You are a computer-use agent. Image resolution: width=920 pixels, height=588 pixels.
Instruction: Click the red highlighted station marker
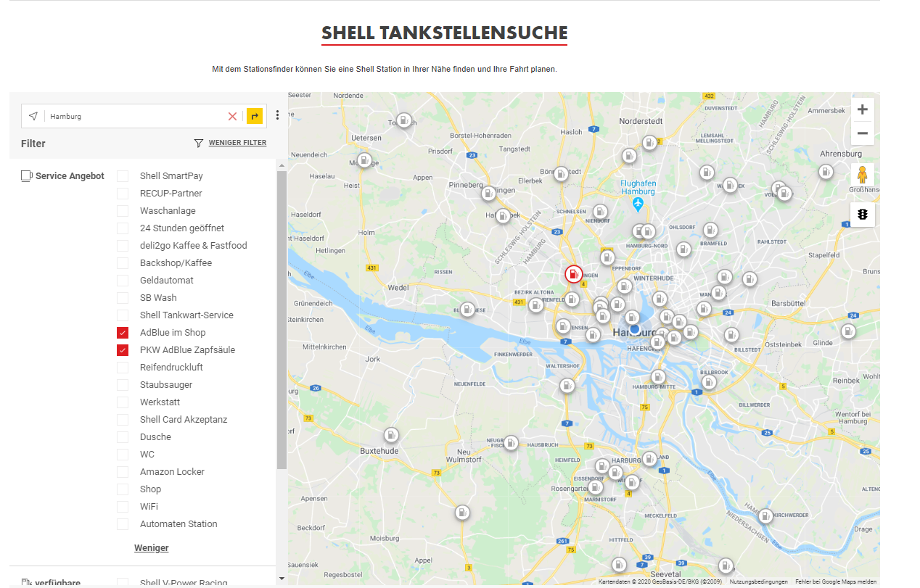[574, 273]
